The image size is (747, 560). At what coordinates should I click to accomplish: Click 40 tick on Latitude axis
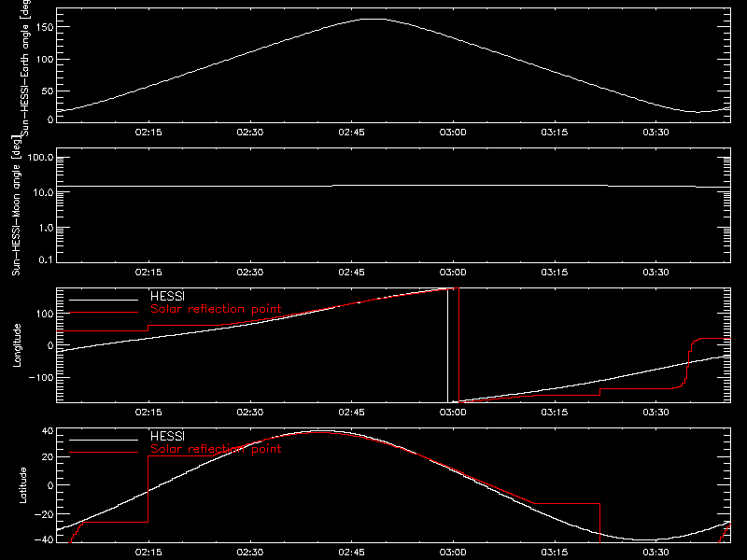48,431
